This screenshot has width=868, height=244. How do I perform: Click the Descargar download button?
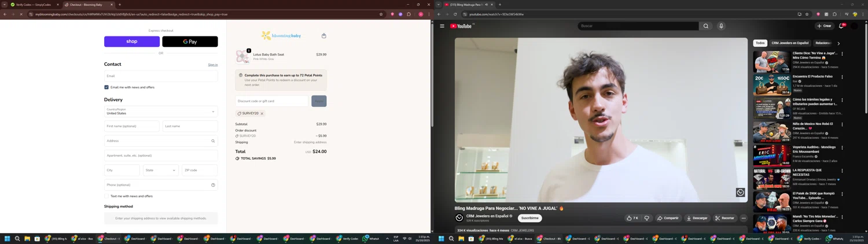[x=697, y=218]
